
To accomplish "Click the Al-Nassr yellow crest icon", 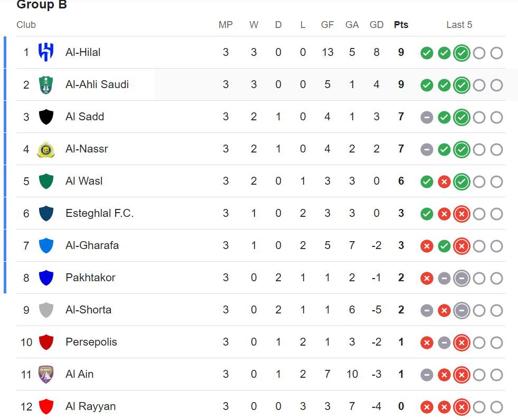I will [x=46, y=149].
